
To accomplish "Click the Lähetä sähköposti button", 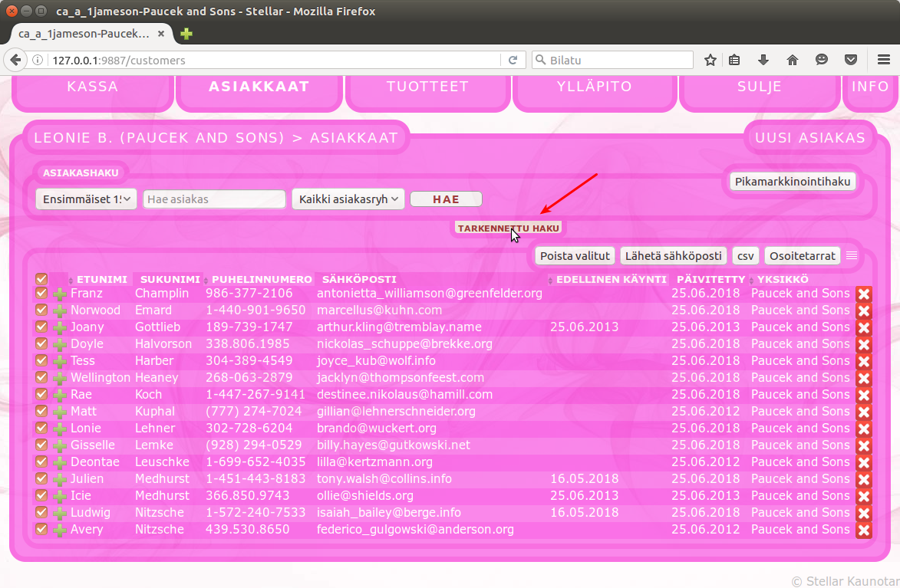I will point(673,256).
